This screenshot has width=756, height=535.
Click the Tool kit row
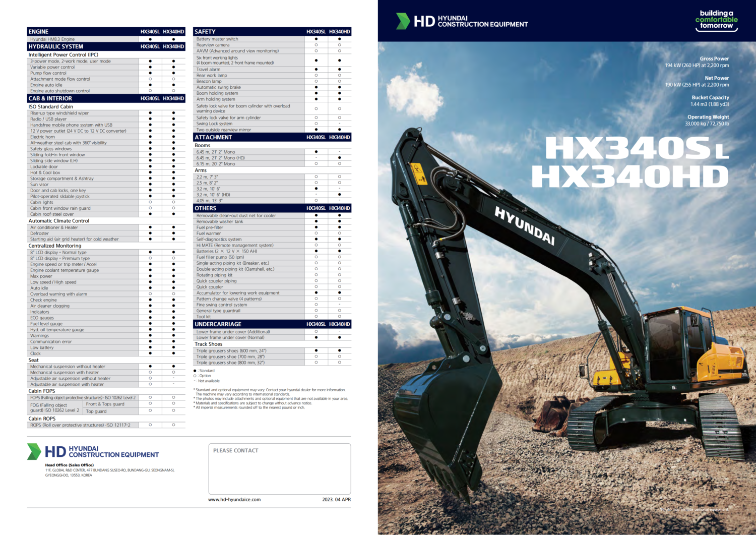pyautogui.click(x=272, y=317)
